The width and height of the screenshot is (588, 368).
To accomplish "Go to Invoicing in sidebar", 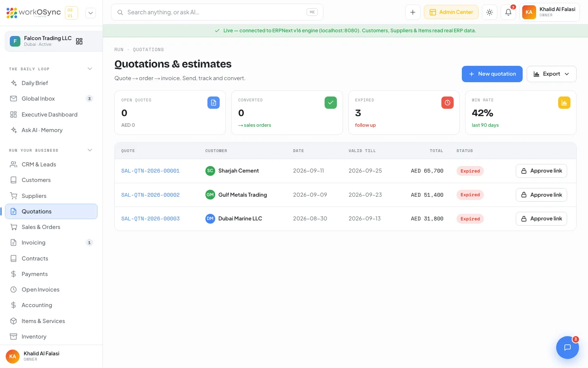I will [x=51, y=242].
